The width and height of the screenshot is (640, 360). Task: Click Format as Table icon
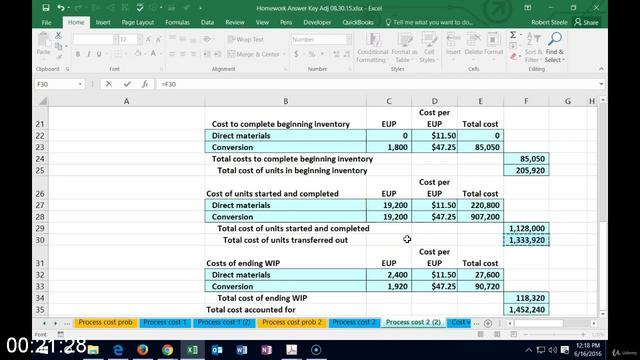[404, 40]
